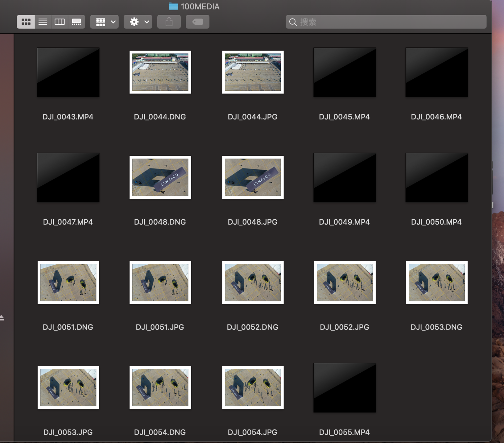504x443 pixels.
Task: Click the file name DJI_0045.MP4
Action: pyautogui.click(x=344, y=117)
